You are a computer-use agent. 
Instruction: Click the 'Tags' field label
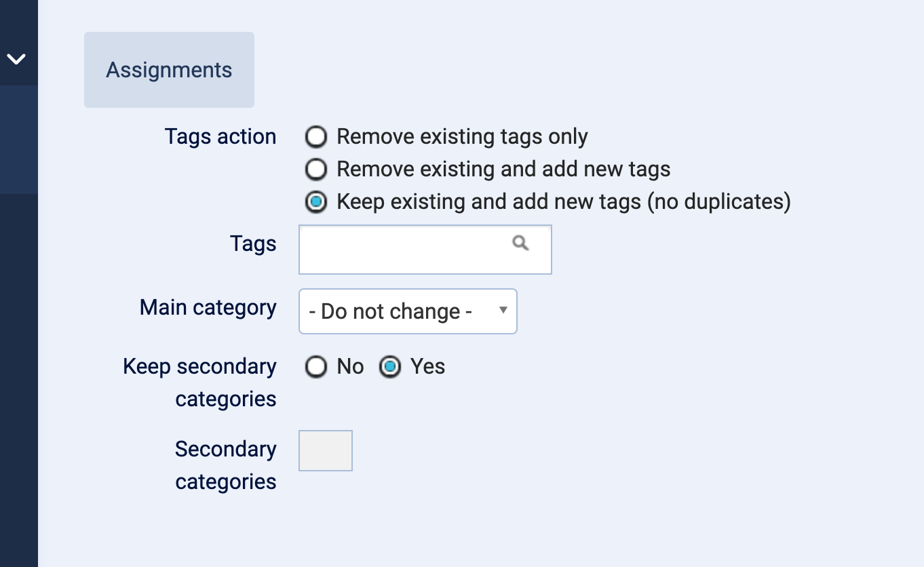click(x=253, y=243)
